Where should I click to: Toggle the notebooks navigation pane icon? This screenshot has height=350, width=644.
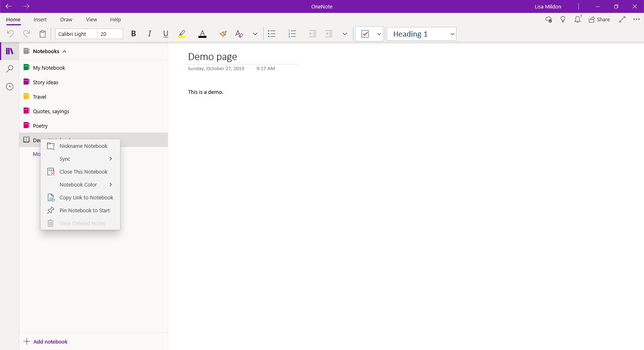(10, 51)
